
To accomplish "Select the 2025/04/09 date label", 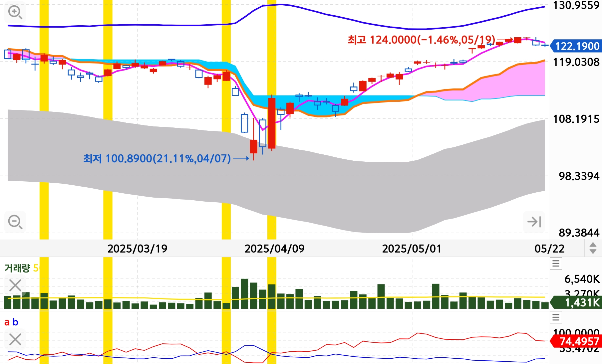I will click(x=274, y=249).
